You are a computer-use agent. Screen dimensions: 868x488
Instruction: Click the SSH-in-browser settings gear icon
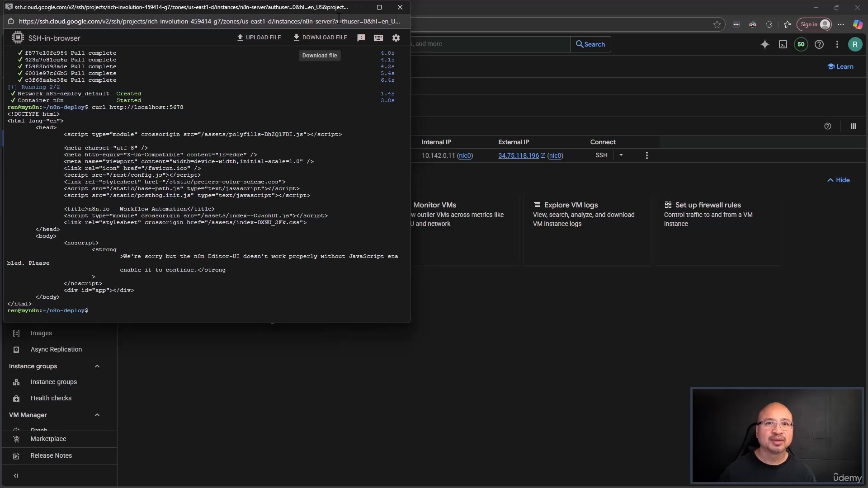pos(396,38)
